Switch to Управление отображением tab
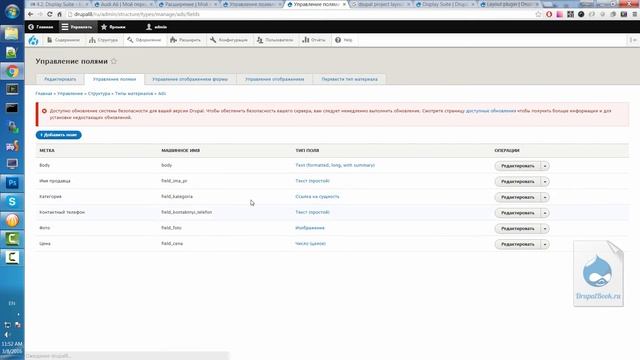640x360 pixels. point(275,79)
